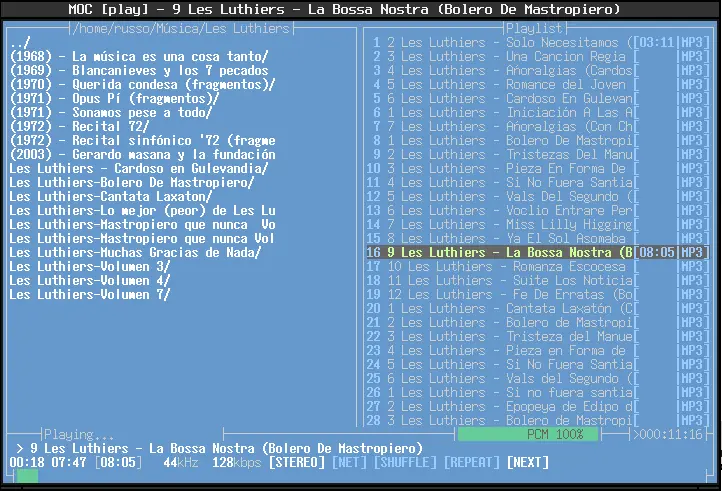Select playlist track 15 Ya El Sol Asomaba
Screen dimensions: 722x491
coord(537,238)
